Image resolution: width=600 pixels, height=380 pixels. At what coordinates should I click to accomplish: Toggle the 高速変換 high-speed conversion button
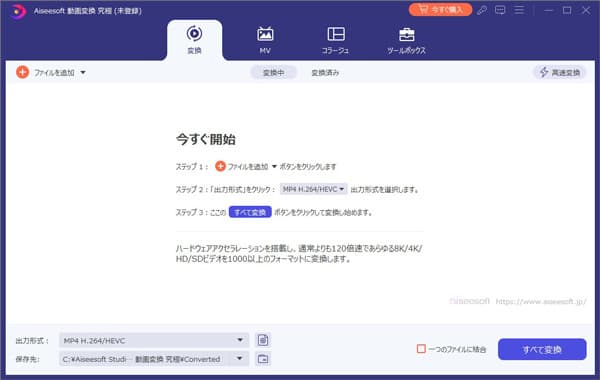point(560,72)
